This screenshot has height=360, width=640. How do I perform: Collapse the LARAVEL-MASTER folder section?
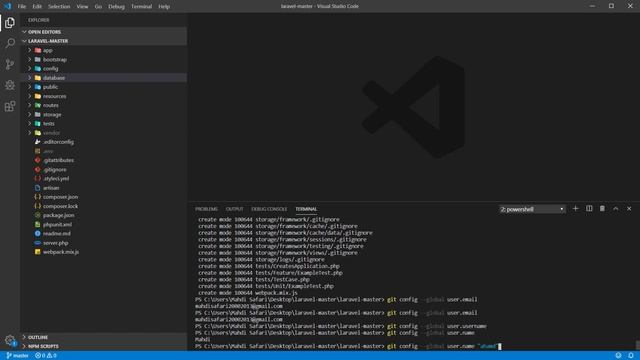point(104,41)
